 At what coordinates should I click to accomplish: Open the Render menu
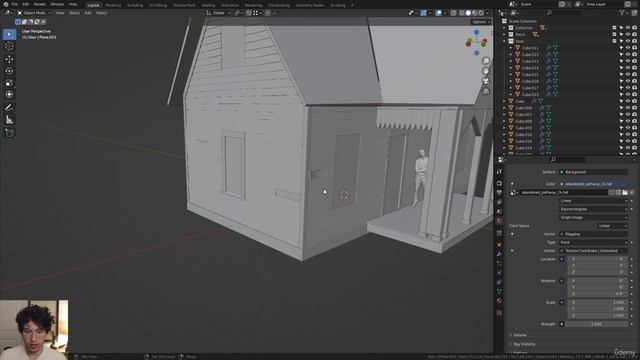tap(40, 4)
